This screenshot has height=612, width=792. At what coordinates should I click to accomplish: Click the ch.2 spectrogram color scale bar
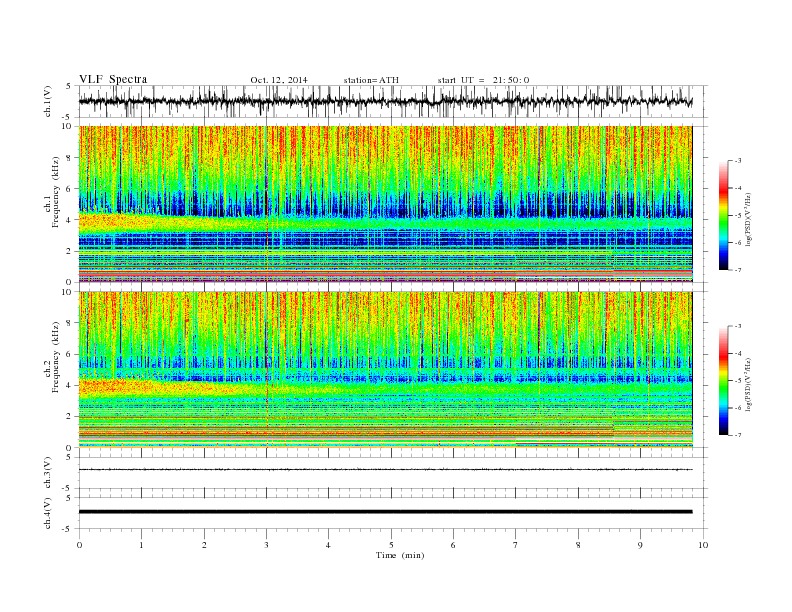click(723, 381)
